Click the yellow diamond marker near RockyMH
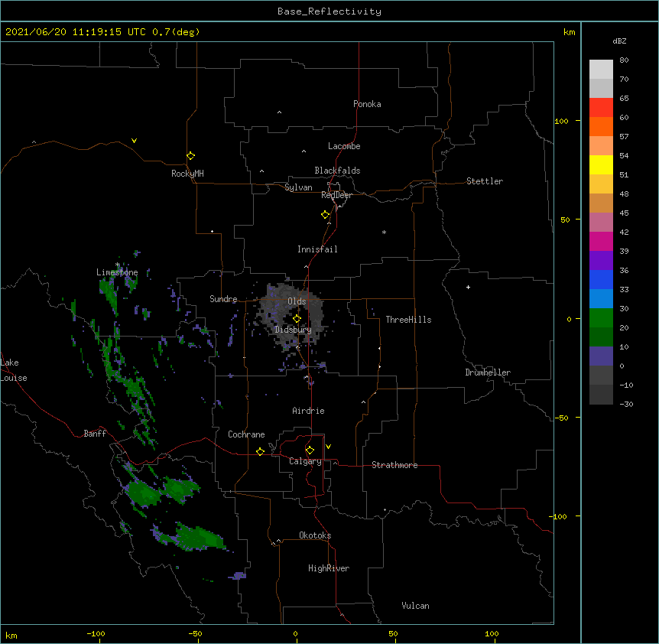This screenshot has height=644, width=659. coord(190,156)
